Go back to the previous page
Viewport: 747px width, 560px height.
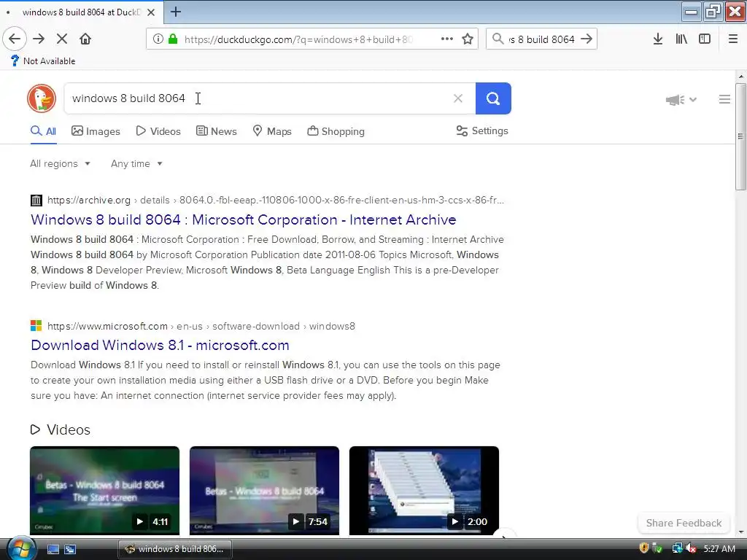[15, 39]
